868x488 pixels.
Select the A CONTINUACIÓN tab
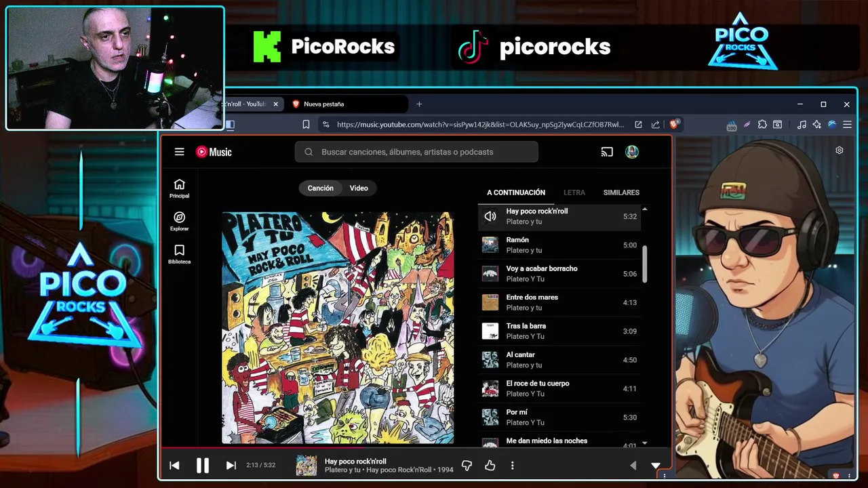[516, 192]
